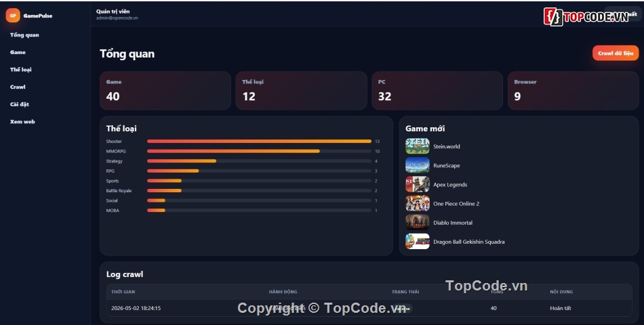The width and height of the screenshot is (644, 325).
Task: Click the Hoàn tất log content cell
Action: [560, 308]
